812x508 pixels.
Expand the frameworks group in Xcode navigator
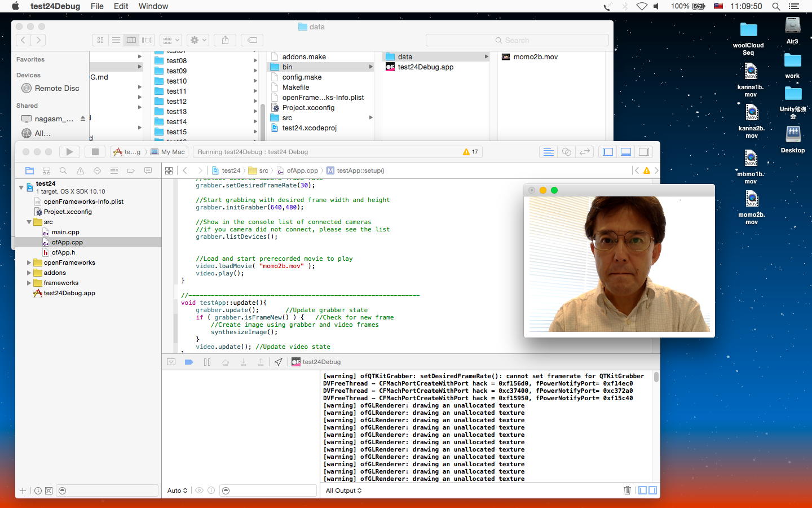coord(29,283)
